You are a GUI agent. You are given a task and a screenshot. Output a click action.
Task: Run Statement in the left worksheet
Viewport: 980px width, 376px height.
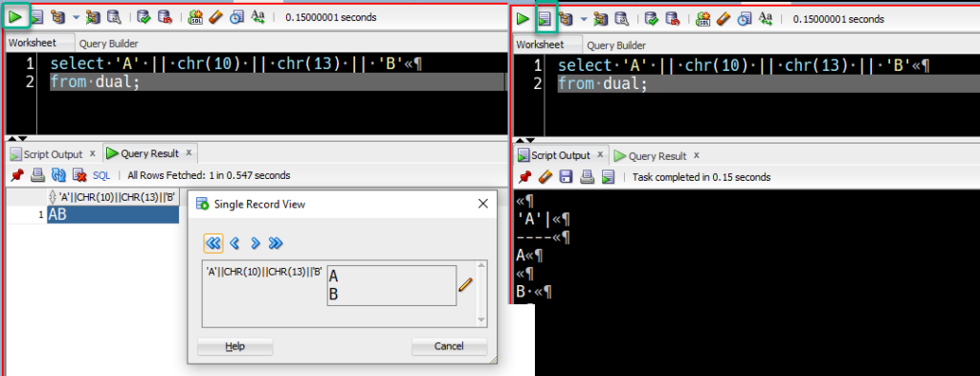coord(16,17)
